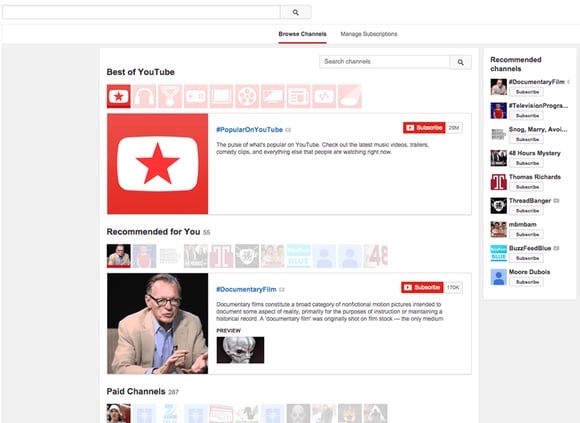Select the newspaper News category icon
Screen dimensions: 580x423
click(x=298, y=96)
